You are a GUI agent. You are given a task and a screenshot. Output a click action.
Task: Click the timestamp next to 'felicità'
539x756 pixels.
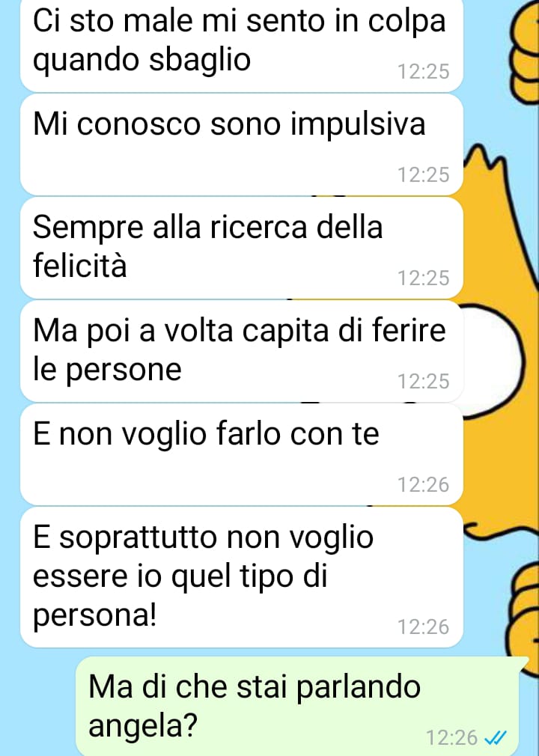(423, 278)
